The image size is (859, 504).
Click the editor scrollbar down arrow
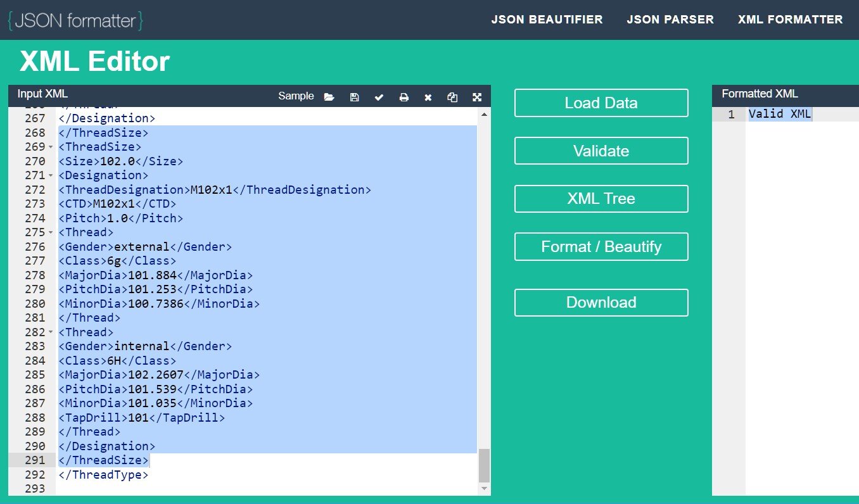485,489
